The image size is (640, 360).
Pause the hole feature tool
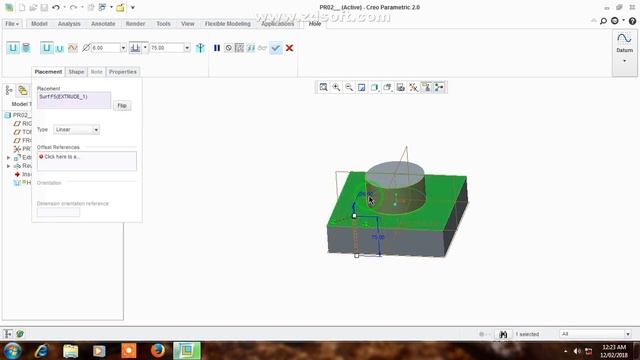(217, 48)
